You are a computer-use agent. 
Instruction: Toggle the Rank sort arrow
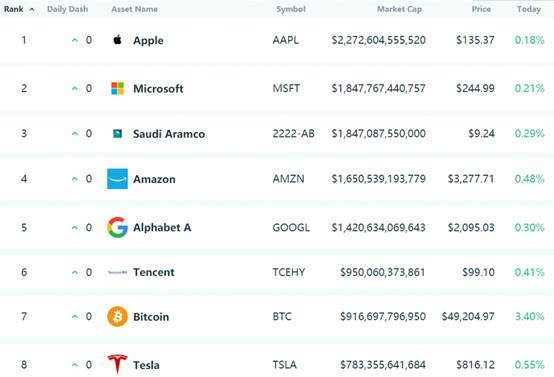32,10
